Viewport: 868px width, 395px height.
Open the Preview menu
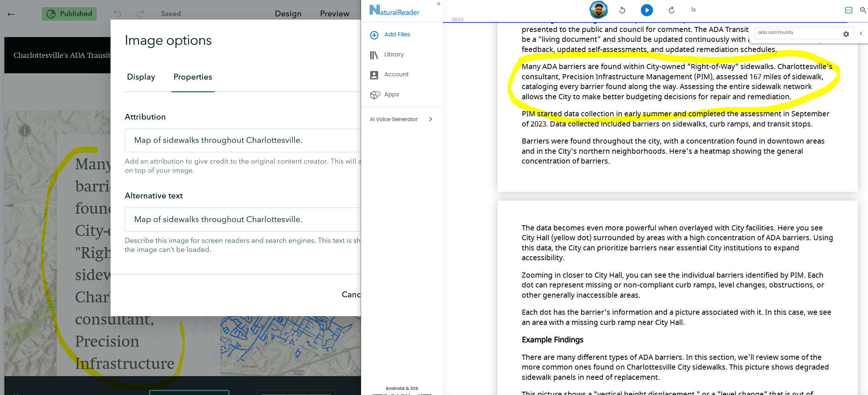pos(334,13)
